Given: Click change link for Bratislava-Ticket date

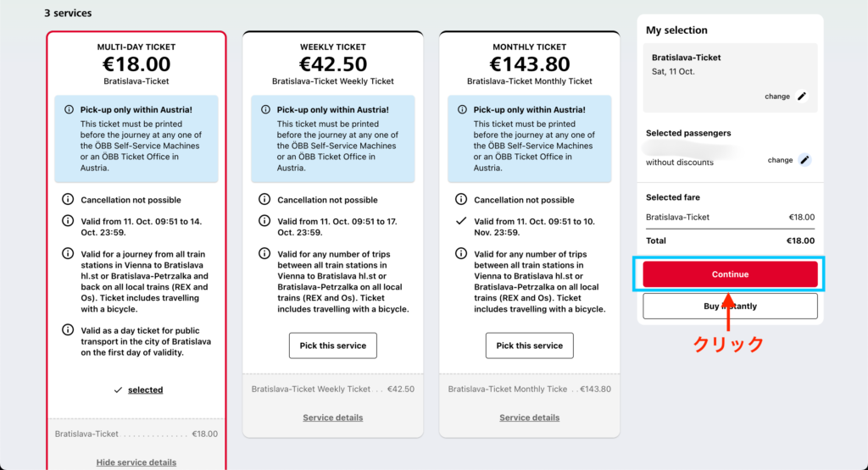Looking at the screenshot, I should pos(776,97).
